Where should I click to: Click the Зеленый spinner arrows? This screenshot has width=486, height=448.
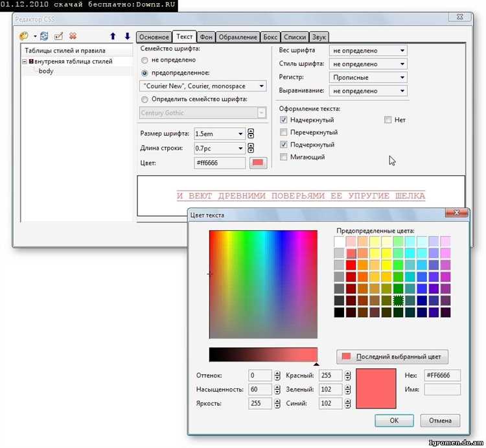point(348,390)
